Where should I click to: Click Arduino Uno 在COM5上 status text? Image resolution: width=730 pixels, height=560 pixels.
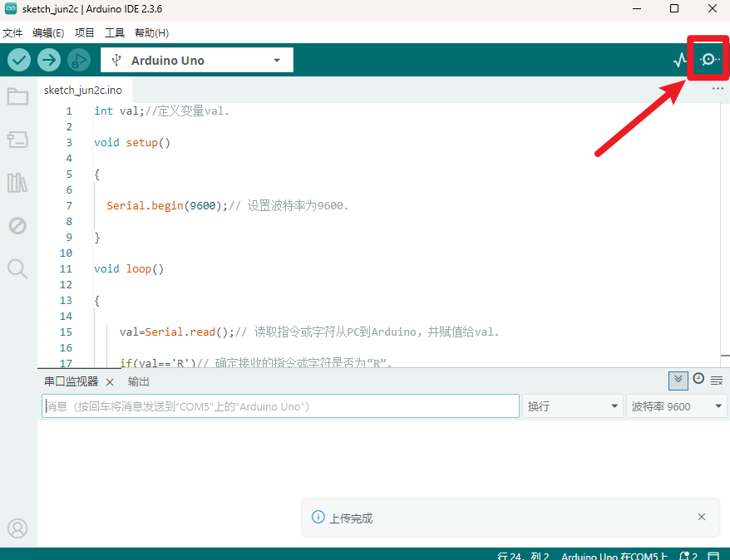tap(614, 556)
